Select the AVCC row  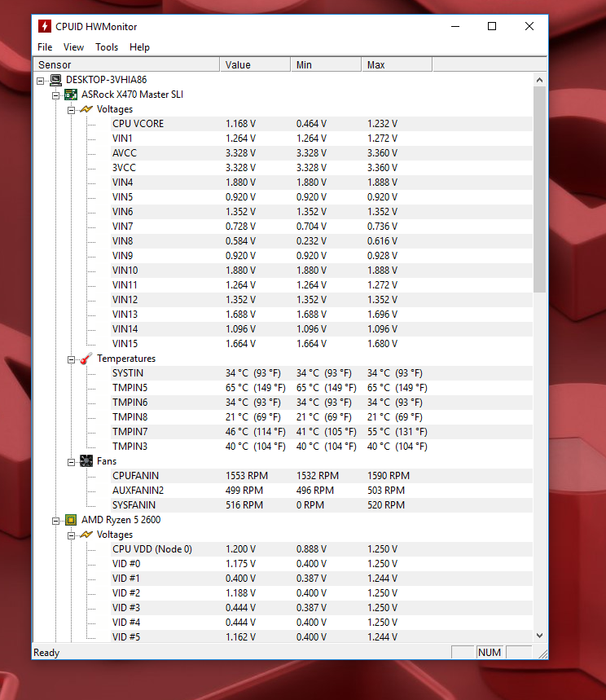pos(322,153)
